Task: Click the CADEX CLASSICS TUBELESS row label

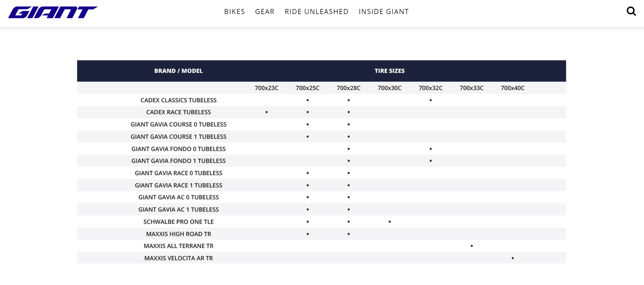Action: pos(178,100)
